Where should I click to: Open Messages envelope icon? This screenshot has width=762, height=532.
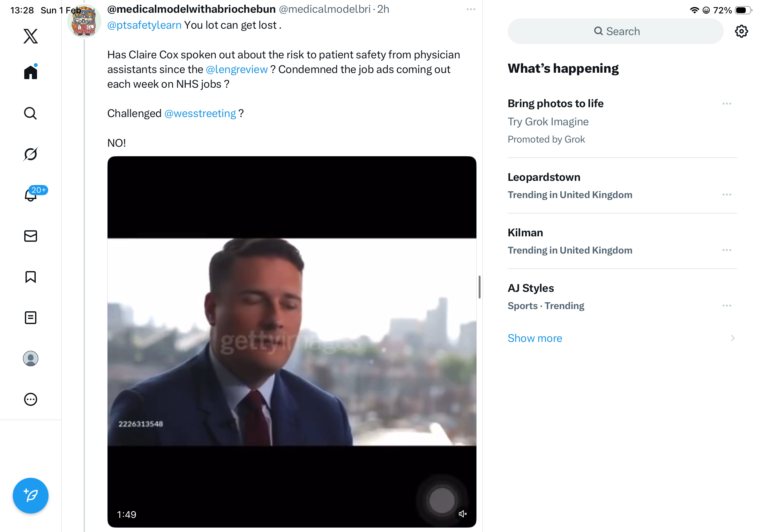pos(31,236)
